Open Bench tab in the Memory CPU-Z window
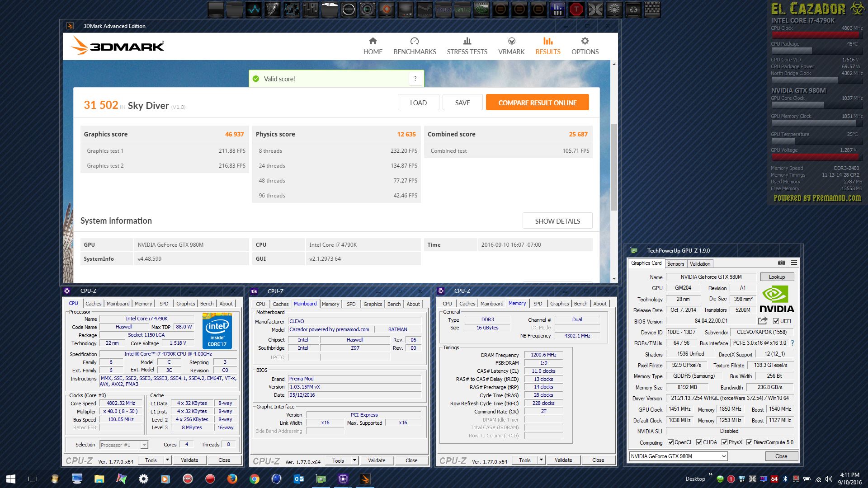This screenshot has width=868, height=488. click(x=580, y=304)
